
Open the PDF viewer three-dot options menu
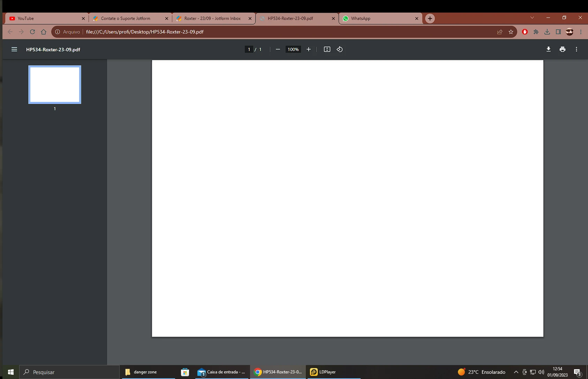(x=576, y=49)
